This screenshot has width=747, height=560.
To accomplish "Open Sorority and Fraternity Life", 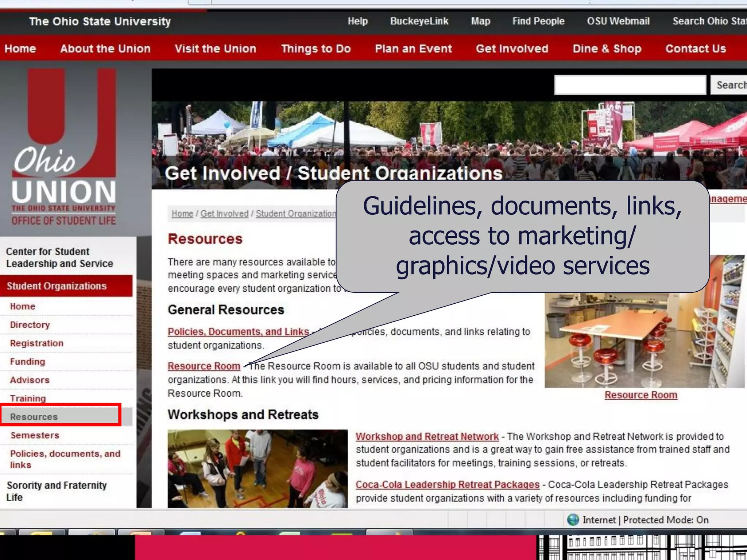I will (x=57, y=491).
